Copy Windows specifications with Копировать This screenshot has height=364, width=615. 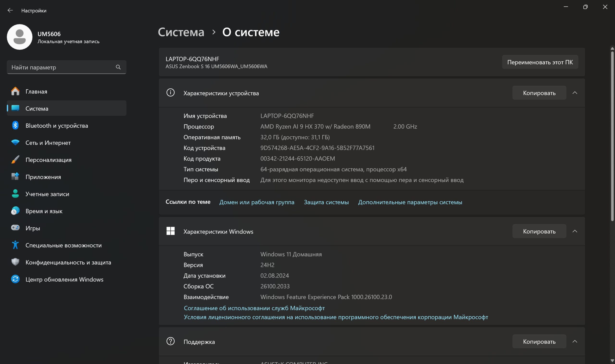[x=539, y=231]
